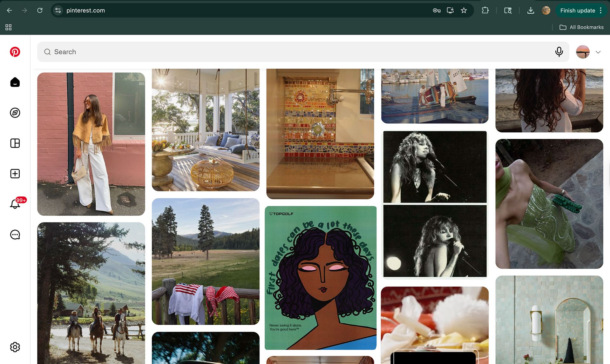Click the Create pin plus icon
Screen dimensions: 610x364
point(15,174)
